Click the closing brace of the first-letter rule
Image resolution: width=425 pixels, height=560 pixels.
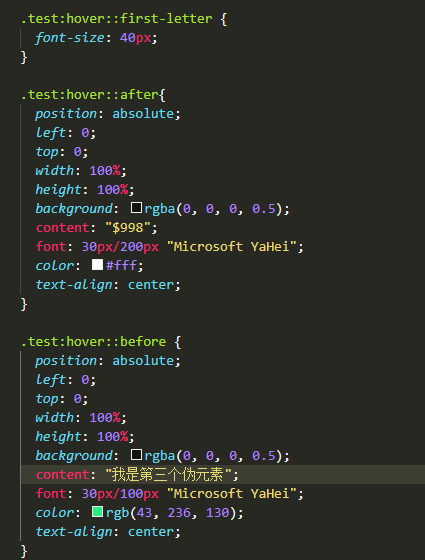pos(24,57)
